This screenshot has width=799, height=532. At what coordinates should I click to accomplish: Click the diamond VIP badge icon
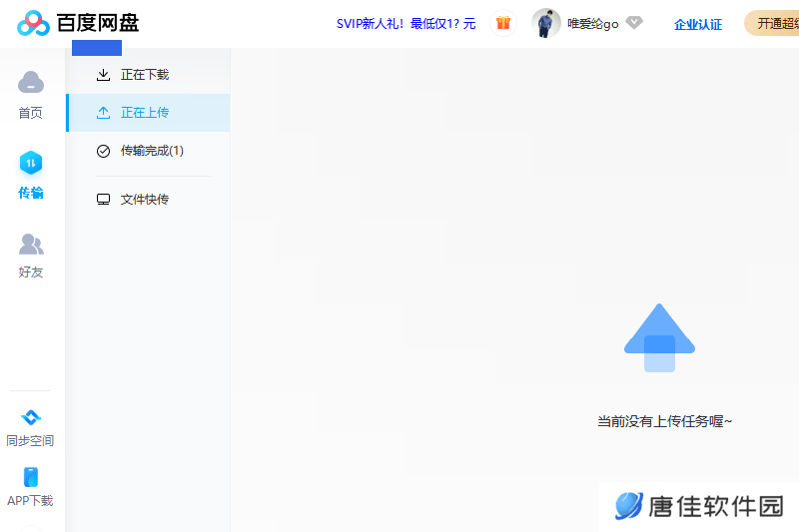tap(634, 23)
